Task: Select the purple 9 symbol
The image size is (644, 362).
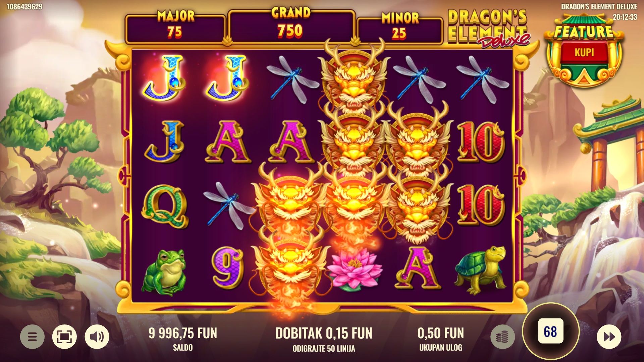Action: tap(228, 268)
